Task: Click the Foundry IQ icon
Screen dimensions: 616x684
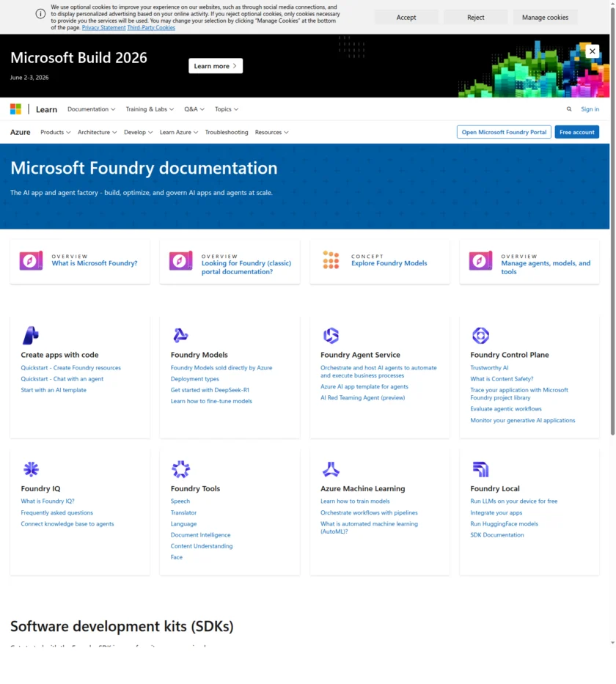Action: [31, 468]
